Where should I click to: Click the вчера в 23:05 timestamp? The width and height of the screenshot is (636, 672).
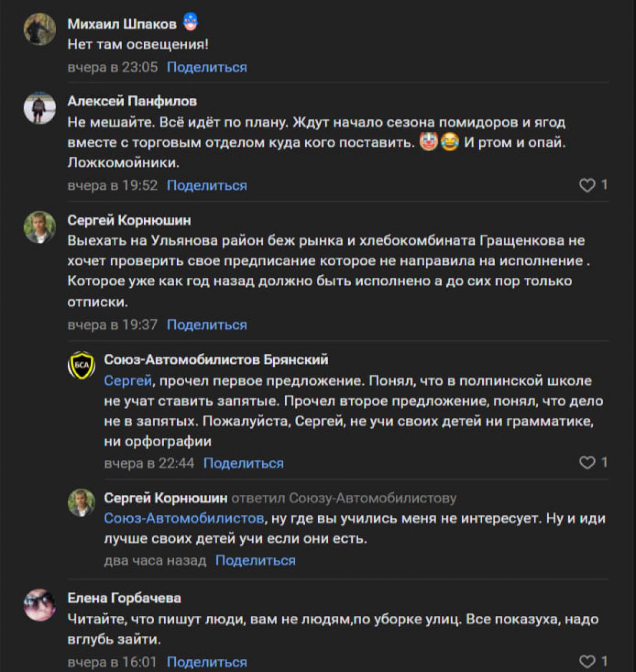coord(113,67)
